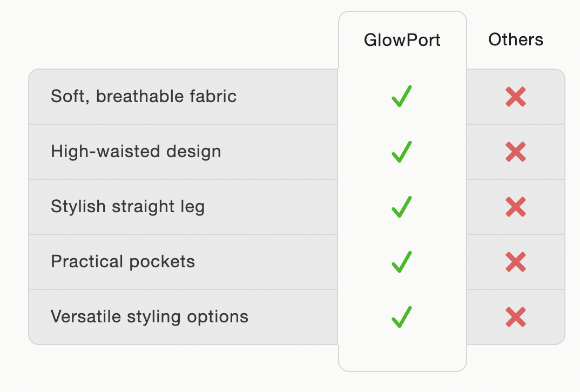Viewport: 580px width, 392px height.
Task: Click the green checkmark for High-waisted design
Action: point(402,152)
